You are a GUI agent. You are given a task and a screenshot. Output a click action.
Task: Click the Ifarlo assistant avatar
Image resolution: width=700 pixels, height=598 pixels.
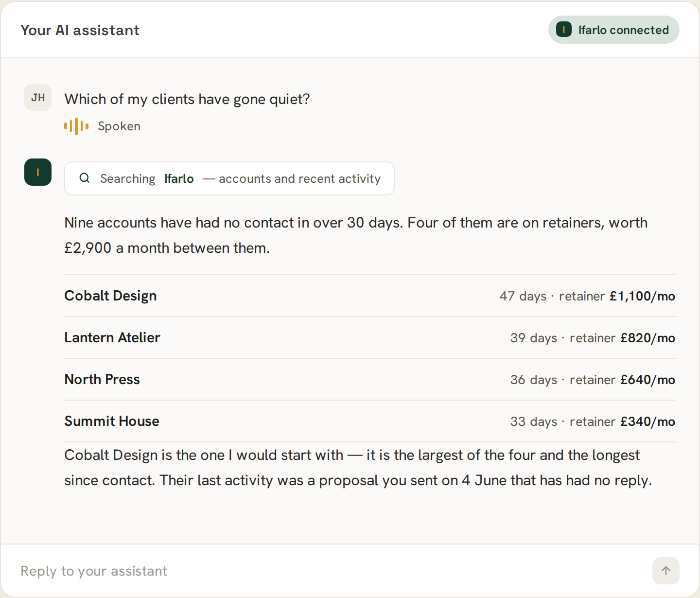pyautogui.click(x=38, y=172)
